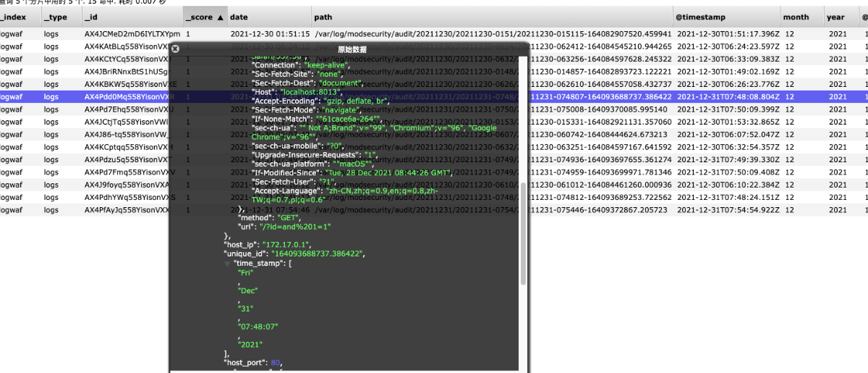Click timestamp 2021-12-30T06:33:09.383Z
The image size is (868, 373).
point(727,59)
